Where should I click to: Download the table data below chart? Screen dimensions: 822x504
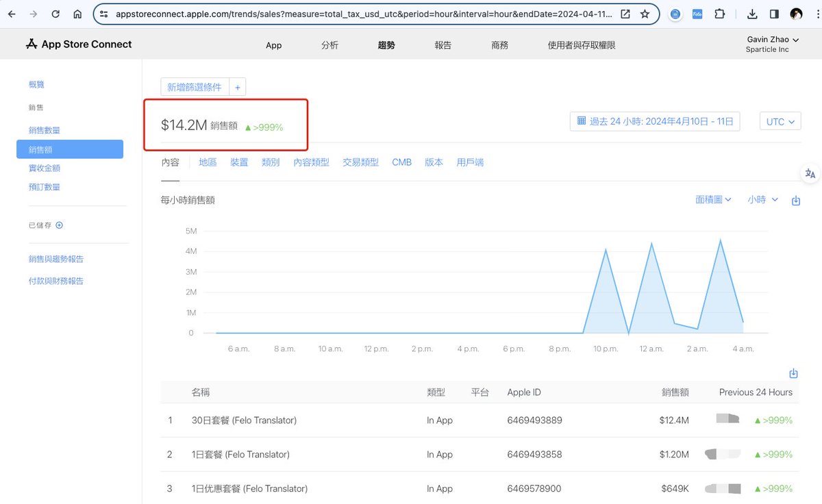(794, 373)
